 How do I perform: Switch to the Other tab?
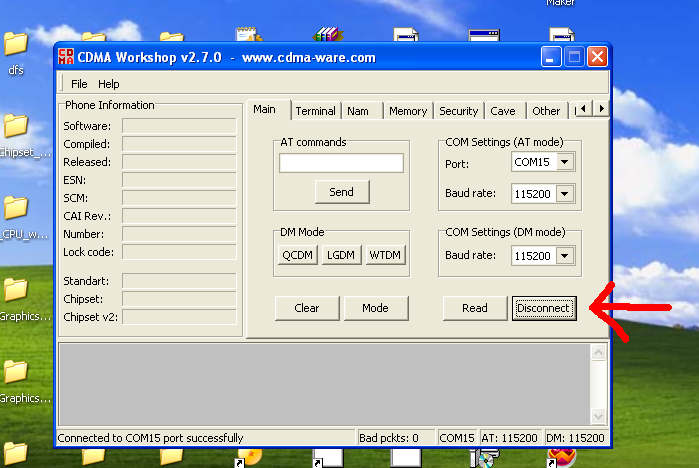[x=546, y=111]
